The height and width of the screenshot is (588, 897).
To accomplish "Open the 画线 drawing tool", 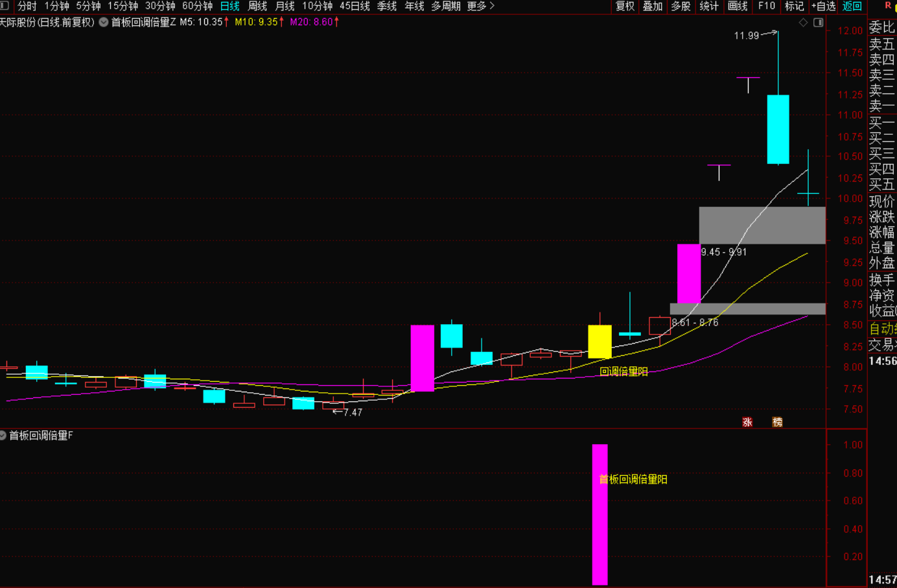I will (x=738, y=6).
